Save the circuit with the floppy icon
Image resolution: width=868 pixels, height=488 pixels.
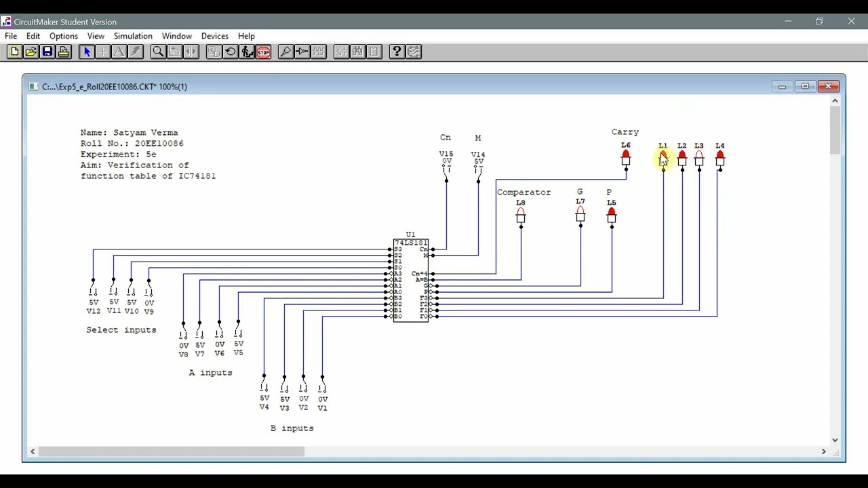pos(47,52)
